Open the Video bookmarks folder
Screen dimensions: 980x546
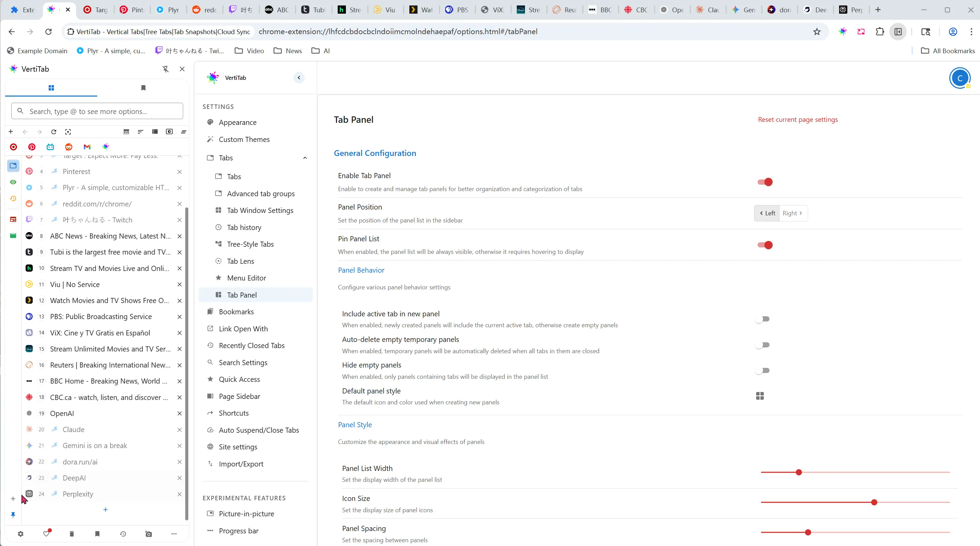click(x=250, y=51)
